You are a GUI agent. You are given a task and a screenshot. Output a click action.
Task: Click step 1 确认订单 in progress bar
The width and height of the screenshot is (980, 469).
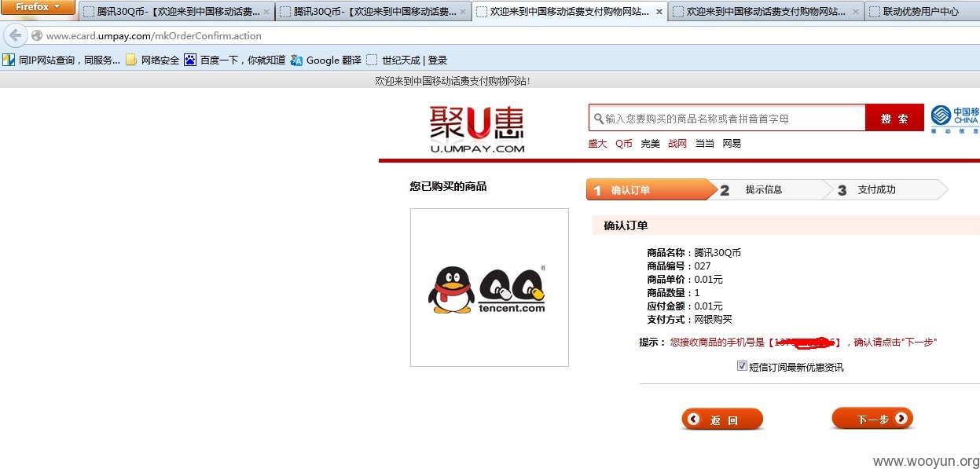[x=651, y=190]
